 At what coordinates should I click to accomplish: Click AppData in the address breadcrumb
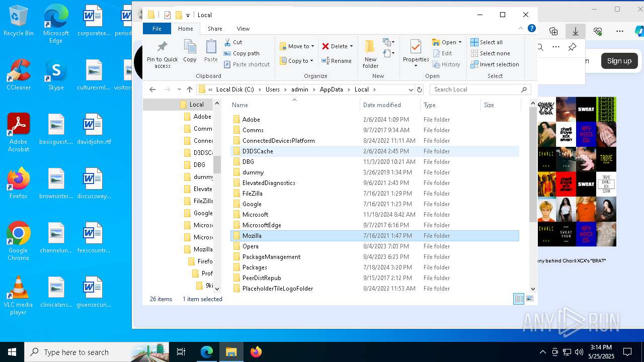[x=331, y=89]
